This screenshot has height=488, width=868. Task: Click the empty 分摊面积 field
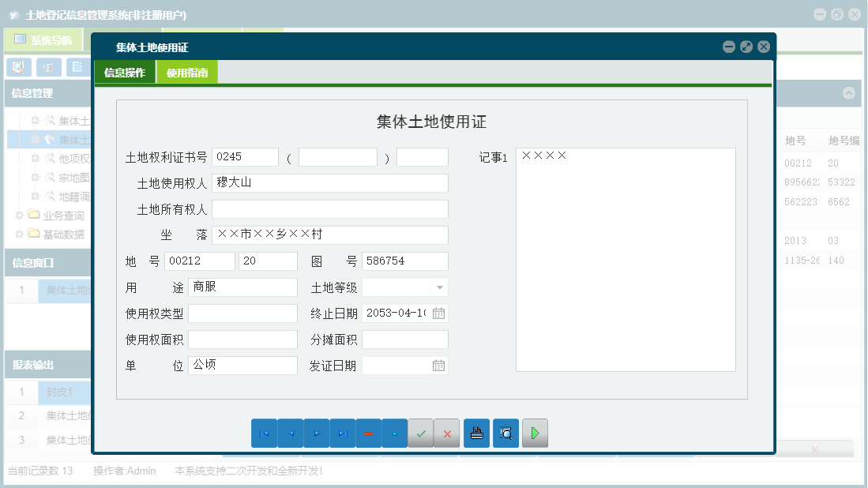[x=404, y=340]
